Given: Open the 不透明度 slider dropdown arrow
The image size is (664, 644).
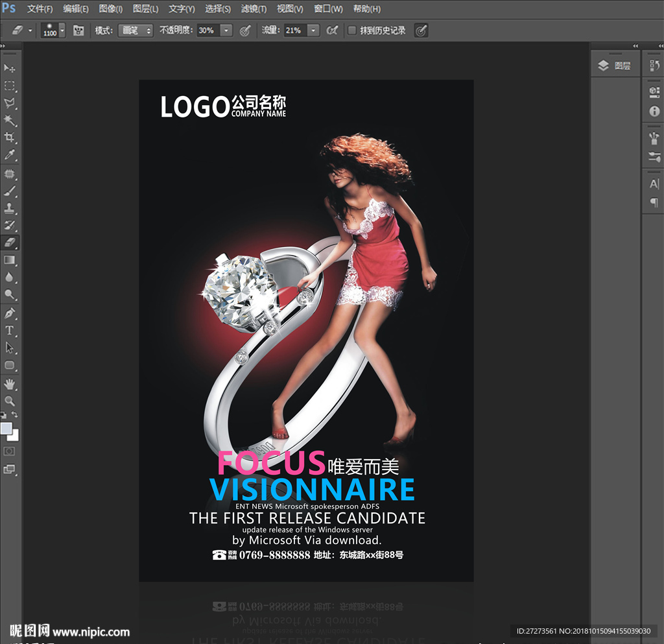Looking at the screenshot, I should 226,30.
